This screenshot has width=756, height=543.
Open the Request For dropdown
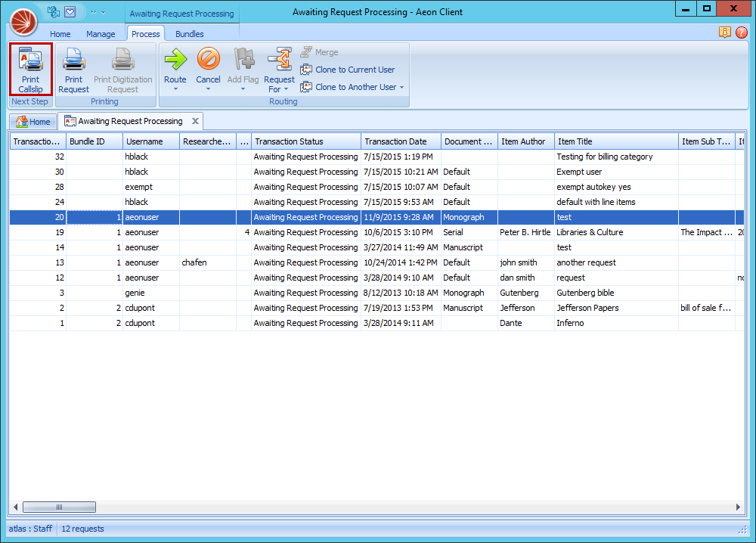pyautogui.click(x=286, y=89)
